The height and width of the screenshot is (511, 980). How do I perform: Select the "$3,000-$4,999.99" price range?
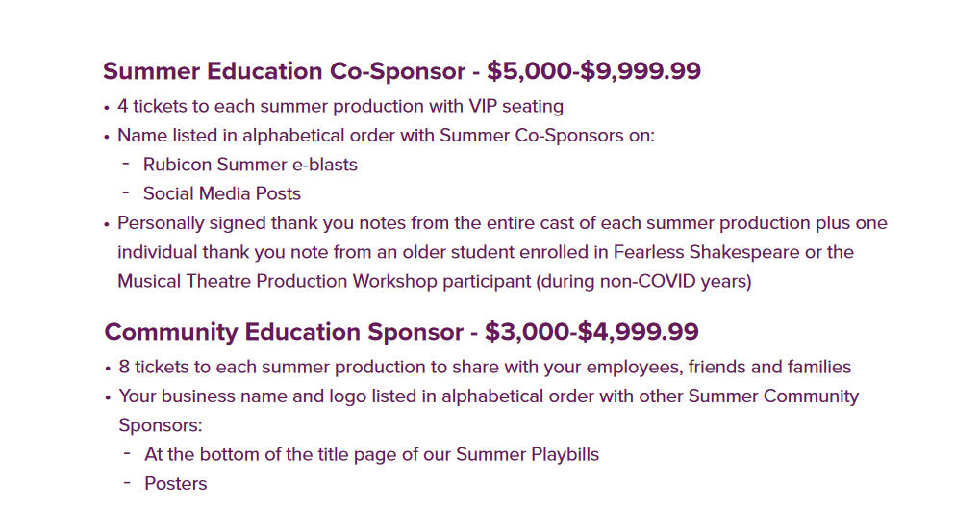pos(591,332)
